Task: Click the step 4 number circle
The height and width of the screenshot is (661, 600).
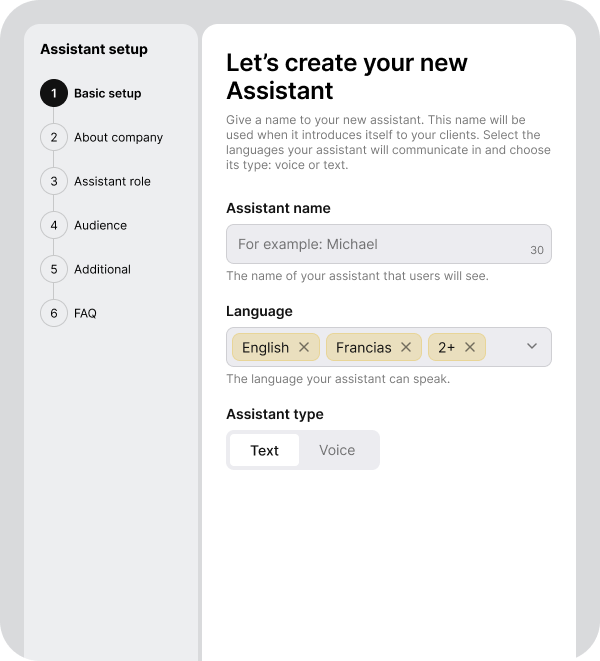Action: tap(54, 225)
